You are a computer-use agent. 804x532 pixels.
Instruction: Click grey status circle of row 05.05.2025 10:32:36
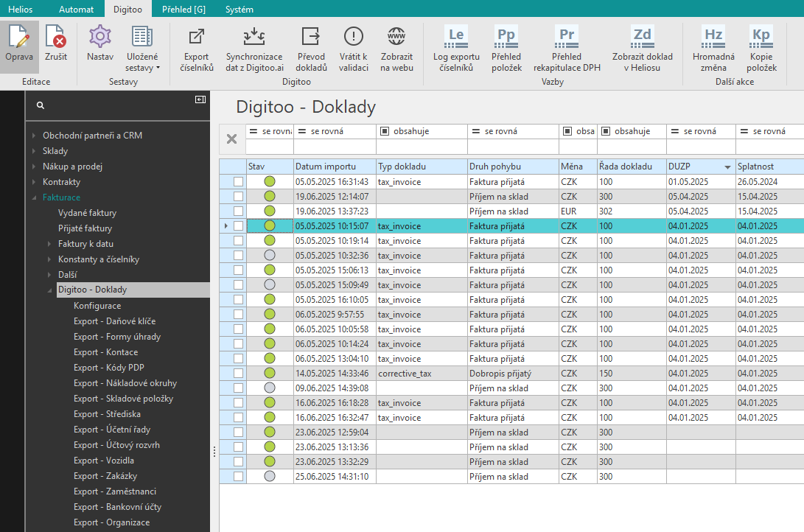click(x=270, y=255)
